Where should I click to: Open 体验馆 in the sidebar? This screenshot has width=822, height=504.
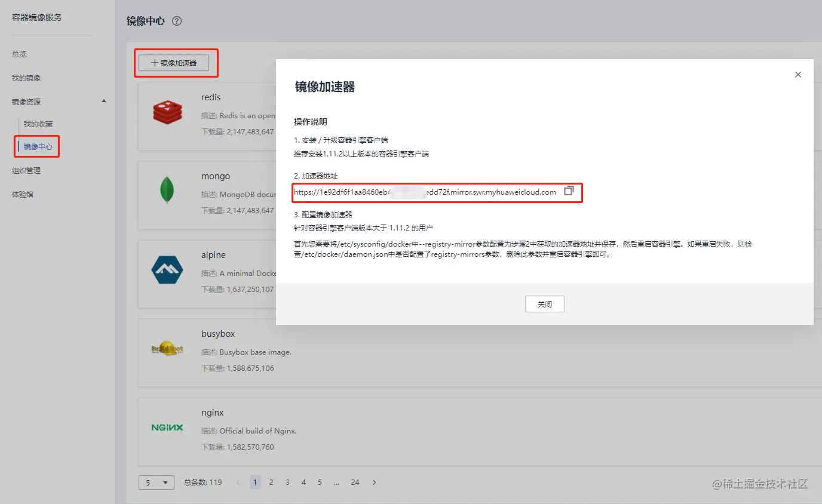point(23,195)
